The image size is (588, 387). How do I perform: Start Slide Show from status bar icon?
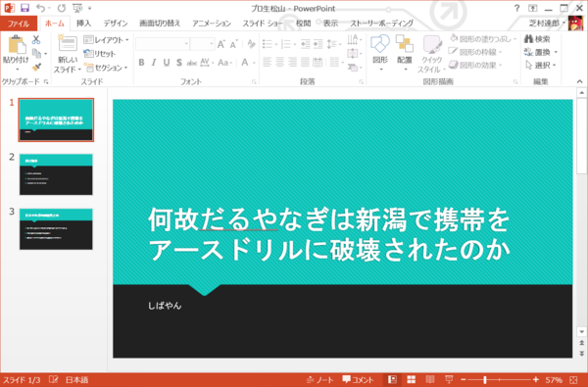pyautogui.click(x=449, y=379)
